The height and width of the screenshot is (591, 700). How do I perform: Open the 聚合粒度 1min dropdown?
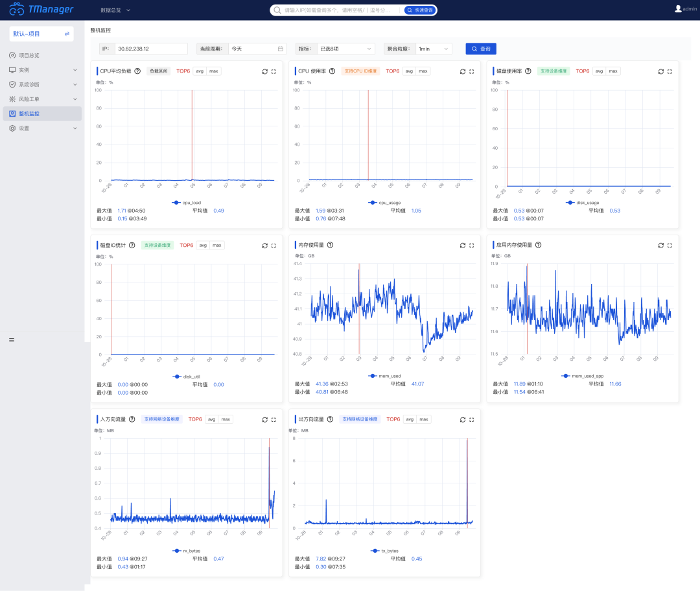tap(434, 49)
